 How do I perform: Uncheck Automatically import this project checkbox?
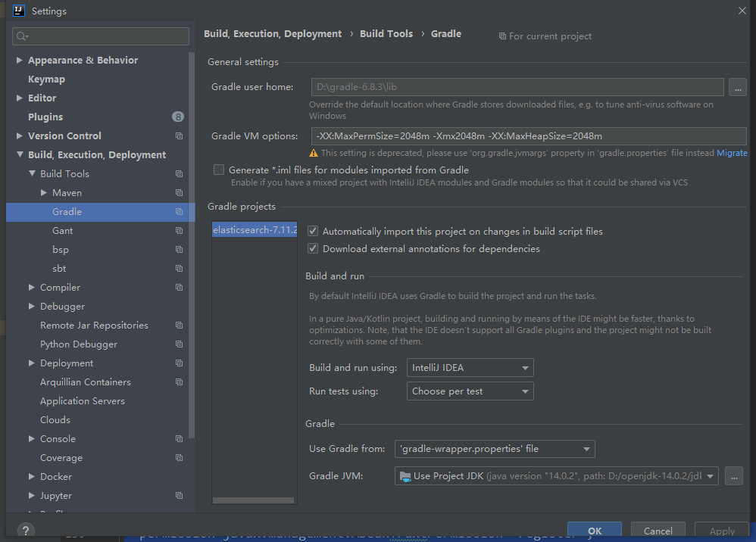click(x=313, y=231)
